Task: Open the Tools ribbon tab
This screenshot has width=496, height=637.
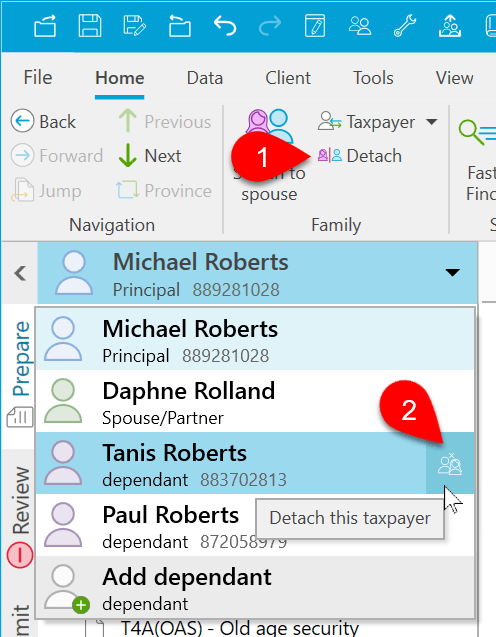Action: click(x=373, y=78)
